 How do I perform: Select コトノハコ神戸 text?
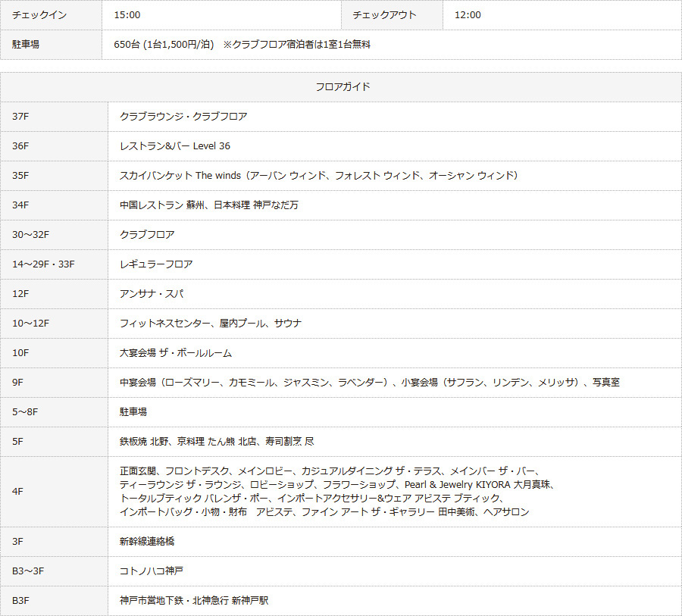tap(152, 571)
